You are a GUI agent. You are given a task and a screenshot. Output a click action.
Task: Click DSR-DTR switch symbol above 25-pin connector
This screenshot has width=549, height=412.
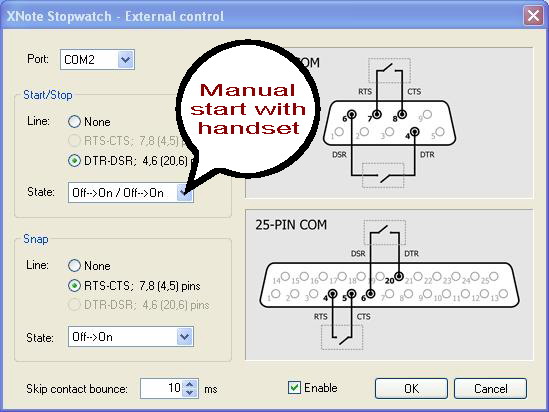385,232
